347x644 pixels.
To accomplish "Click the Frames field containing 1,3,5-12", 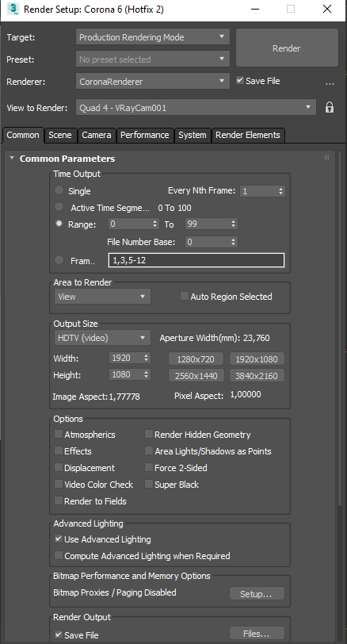I will [x=196, y=260].
